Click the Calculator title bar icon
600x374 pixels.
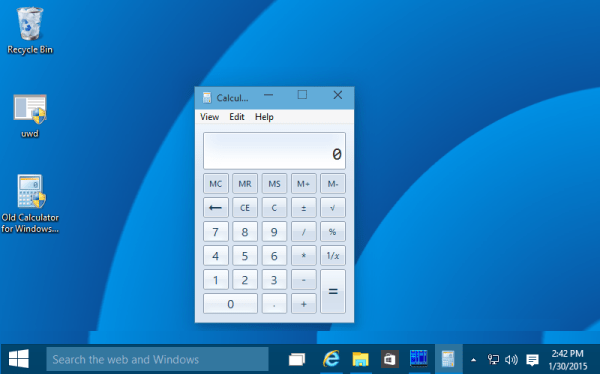(x=207, y=98)
